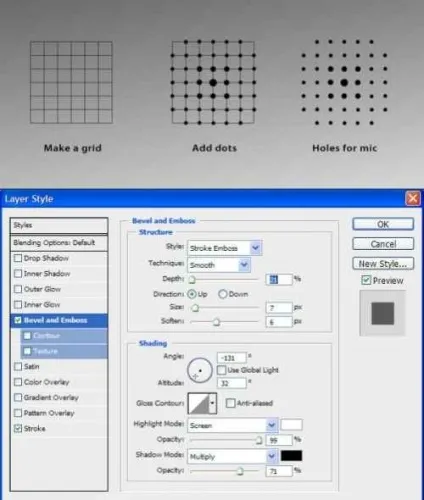Click the OK button
Viewport: 424px width, 500px height.
pos(383,224)
